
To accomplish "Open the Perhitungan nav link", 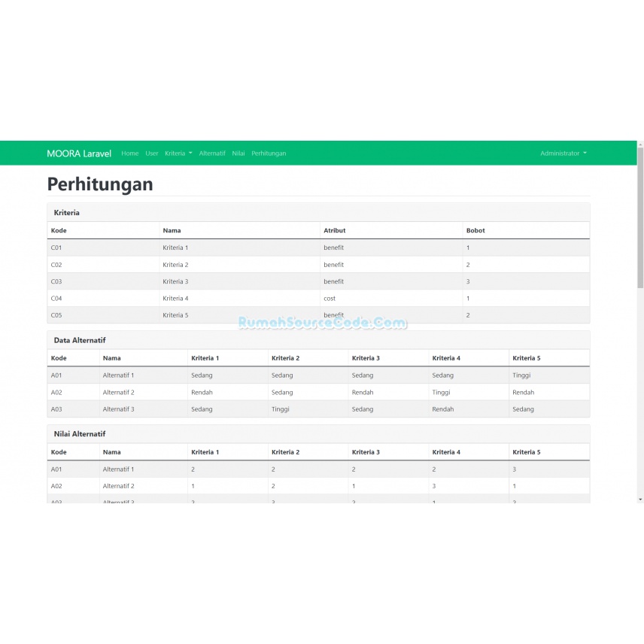I will click(269, 153).
